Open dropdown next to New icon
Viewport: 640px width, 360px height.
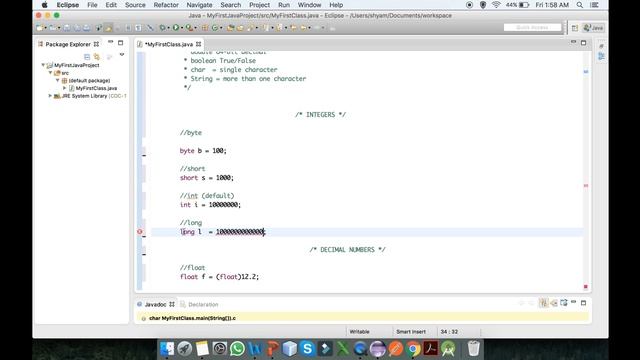coord(46,28)
